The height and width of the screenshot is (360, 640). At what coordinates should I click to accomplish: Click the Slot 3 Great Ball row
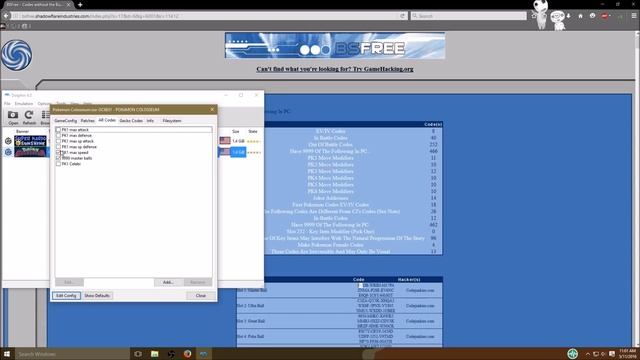[340, 321]
